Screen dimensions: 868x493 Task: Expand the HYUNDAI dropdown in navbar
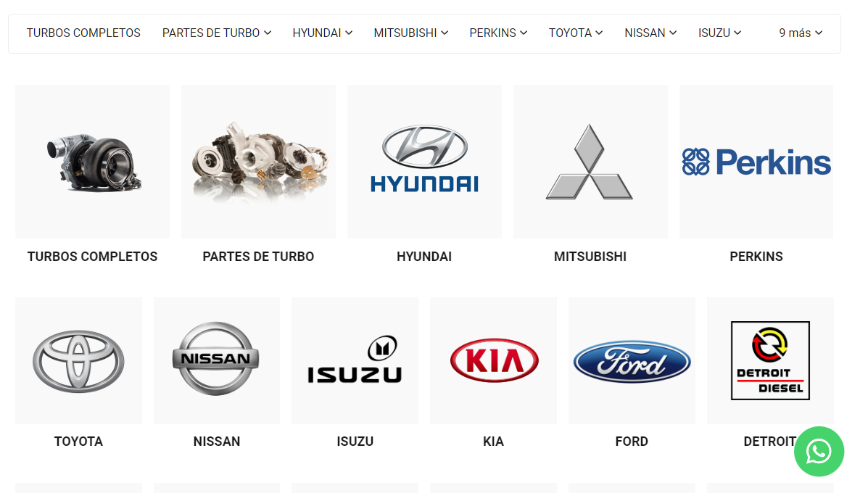322,33
